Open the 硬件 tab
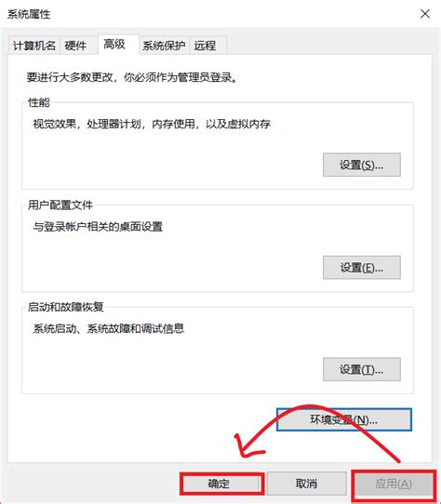441x504 pixels. point(76,46)
